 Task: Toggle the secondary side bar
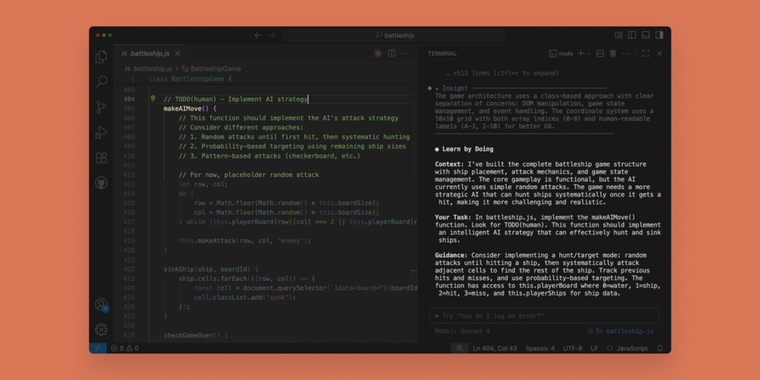tap(659, 35)
